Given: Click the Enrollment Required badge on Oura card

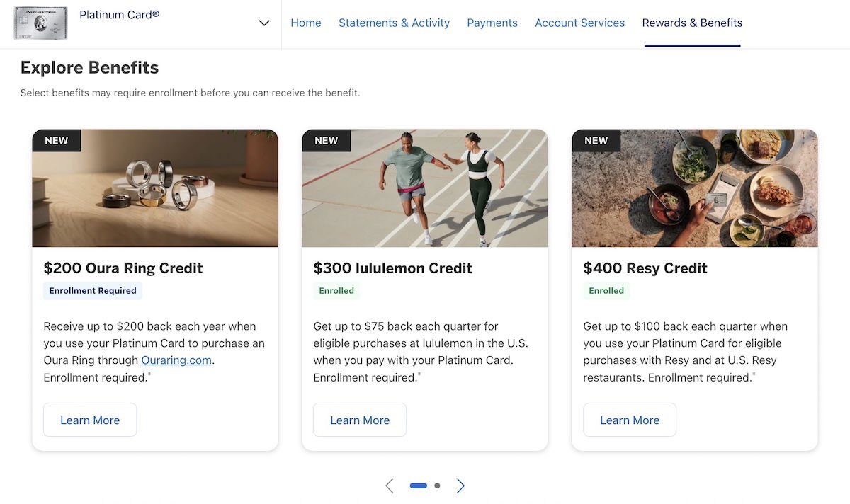Looking at the screenshot, I should point(93,290).
